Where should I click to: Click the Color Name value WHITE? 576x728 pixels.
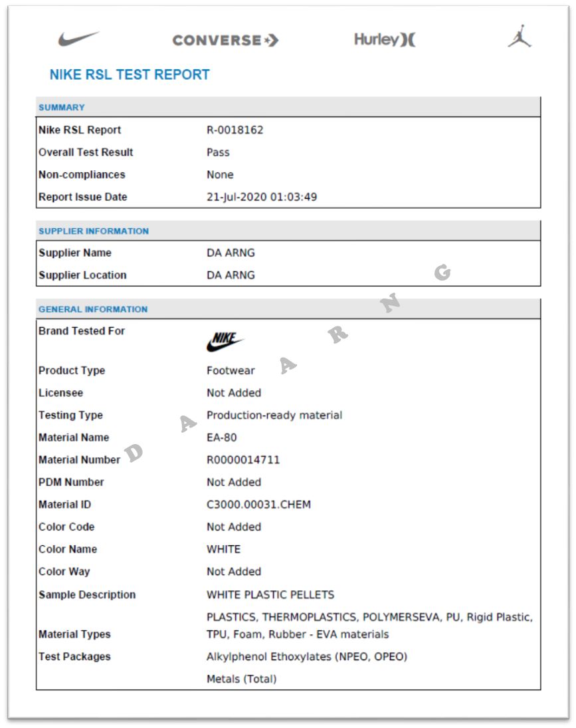tap(223, 548)
